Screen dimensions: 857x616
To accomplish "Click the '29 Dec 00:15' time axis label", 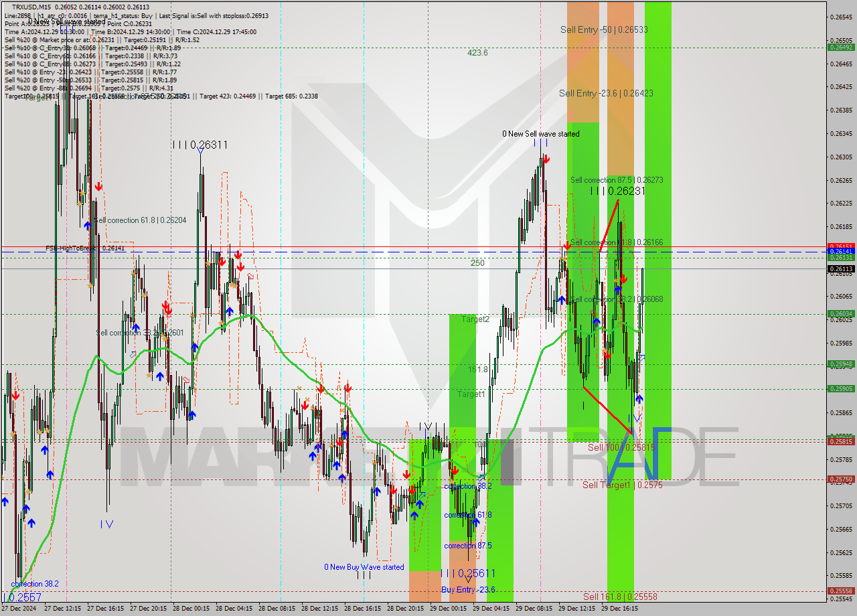I will (449, 609).
